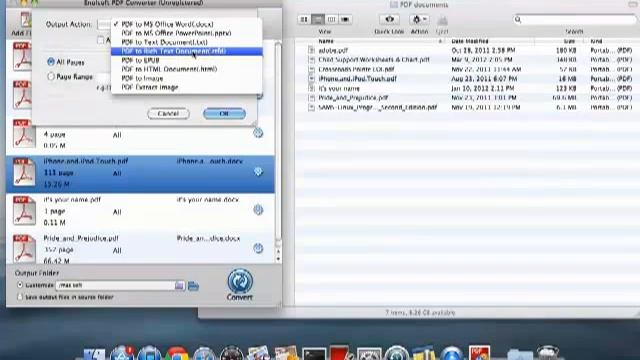Open App Store from the Dock
The image size is (640, 360).
click(122, 353)
